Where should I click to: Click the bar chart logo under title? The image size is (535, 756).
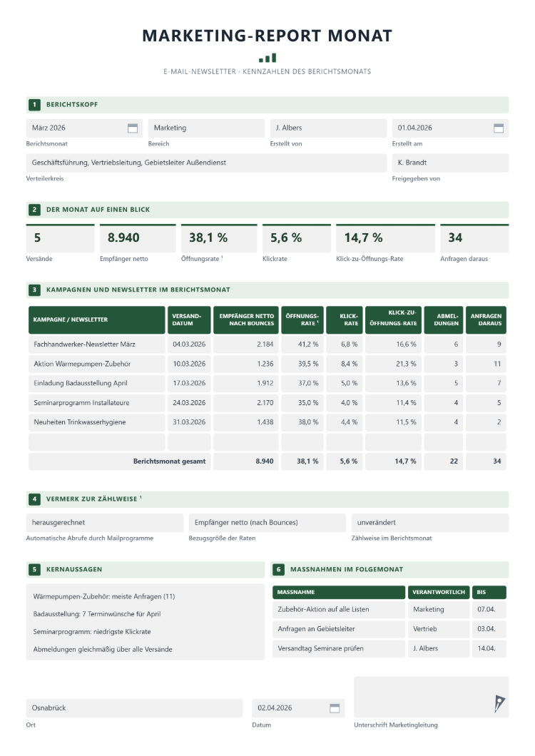tap(267, 58)
